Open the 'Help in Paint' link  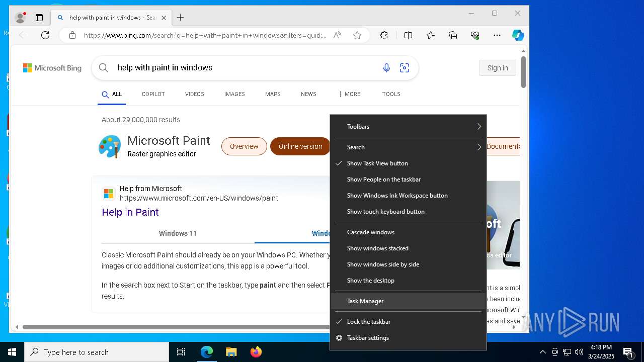pos(130,212)
